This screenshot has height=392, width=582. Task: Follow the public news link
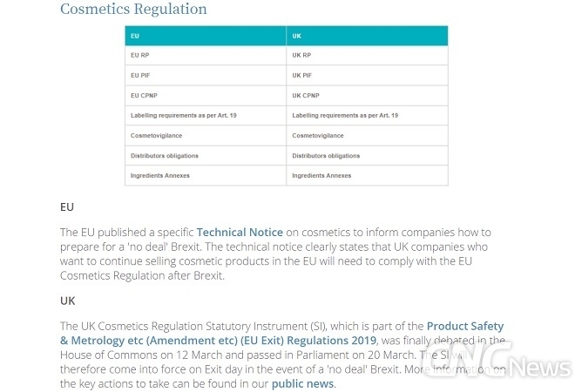point(302,384)
